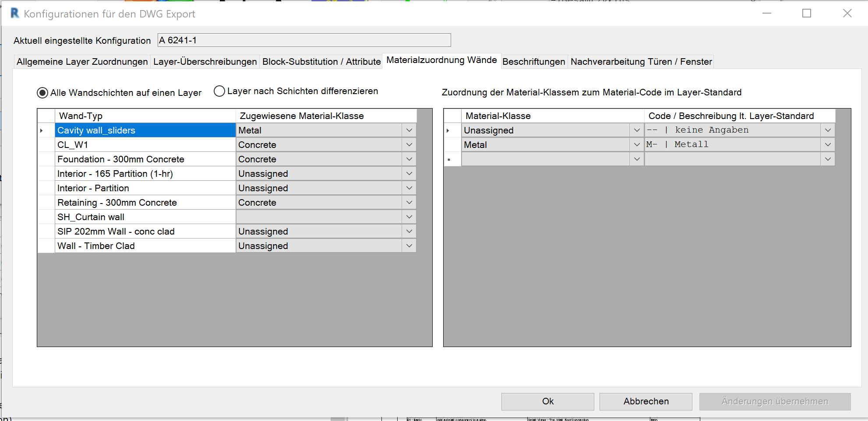Open Code dropdown for 'keine Angaben' row
The image size is (868, 421).
click(827, 130)
